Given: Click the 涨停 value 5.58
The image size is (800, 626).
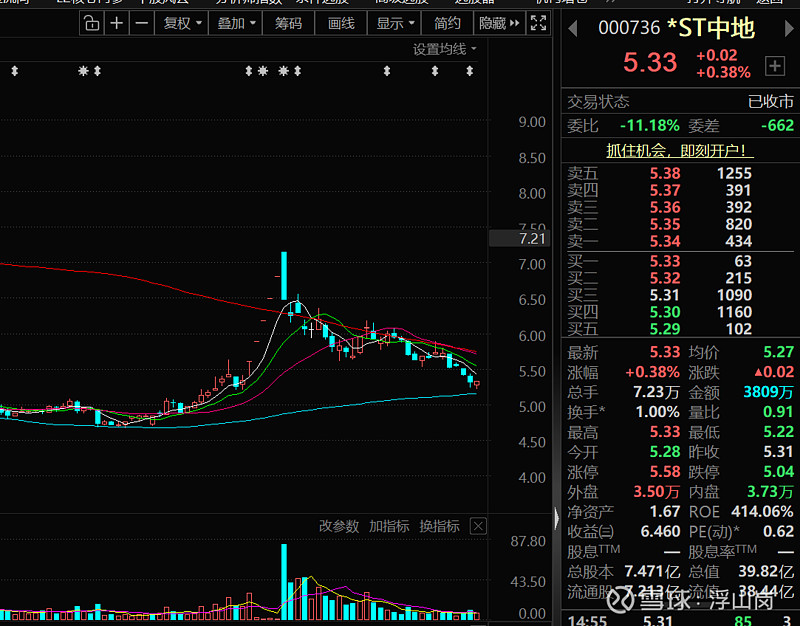Looking at the screenshot, I should point(665,471).
